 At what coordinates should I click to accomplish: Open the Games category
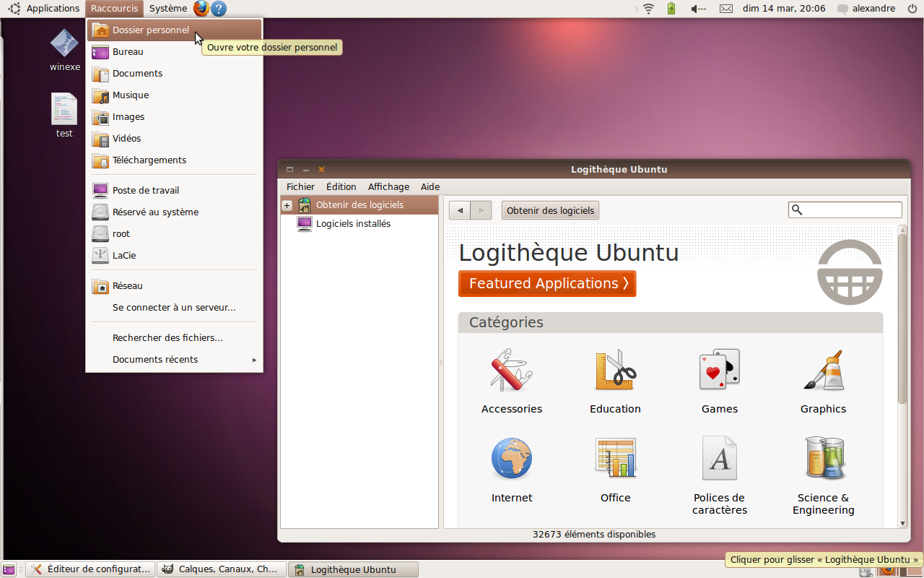point(720,381)
